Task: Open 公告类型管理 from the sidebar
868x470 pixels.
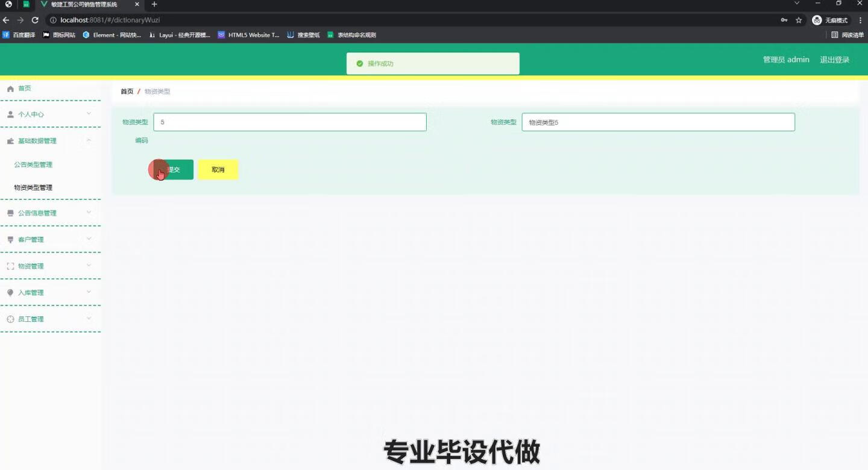Action: click(33, 164)
